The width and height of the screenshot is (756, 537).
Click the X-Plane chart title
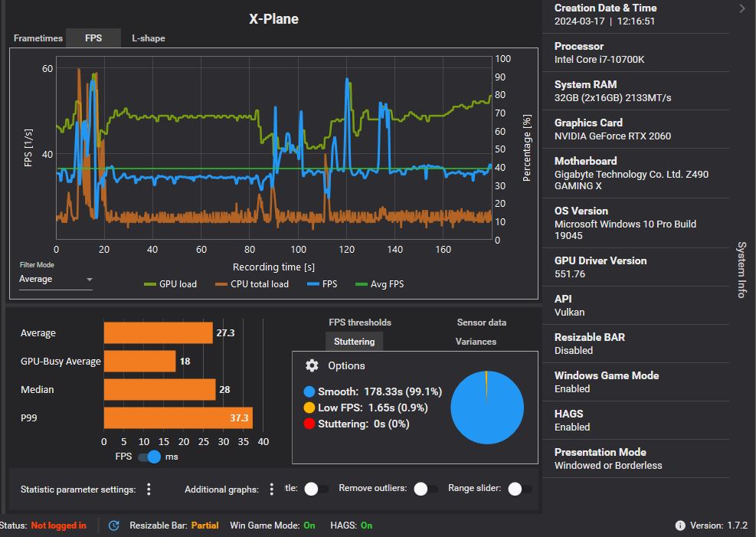point(274,19)
